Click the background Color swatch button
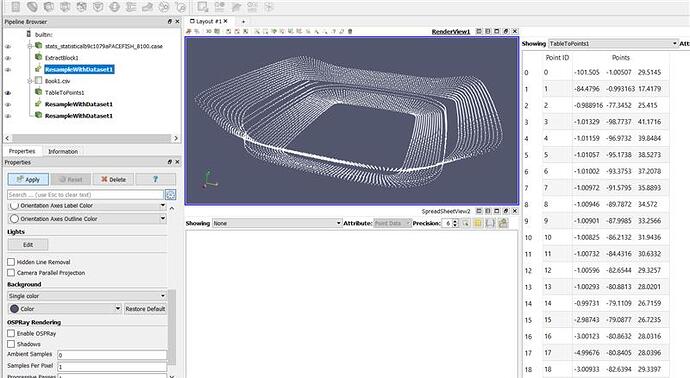 (x=65, y=309)
